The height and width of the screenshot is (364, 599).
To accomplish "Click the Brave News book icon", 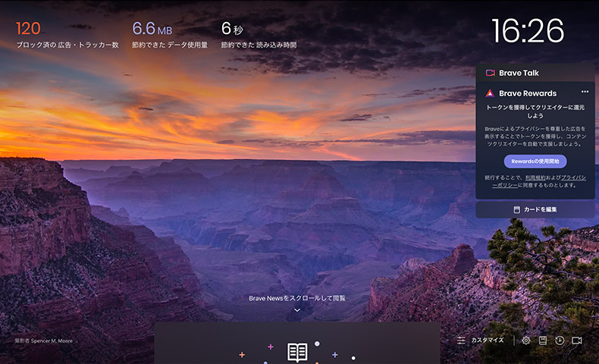I will click(x=297, y=352).
